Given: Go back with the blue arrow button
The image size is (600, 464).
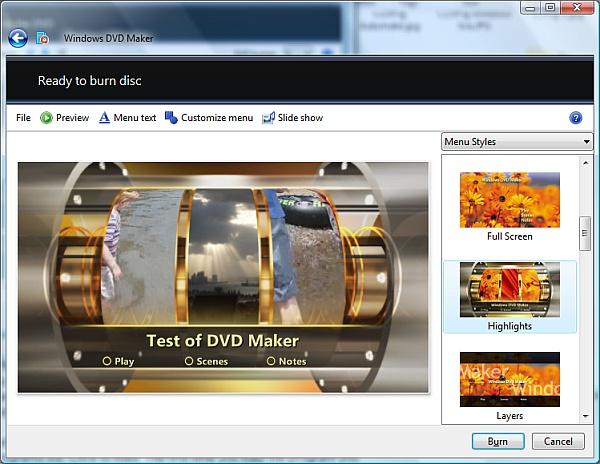Looking at the screenshot, I should pyautogui.click(x=18, y=38).
